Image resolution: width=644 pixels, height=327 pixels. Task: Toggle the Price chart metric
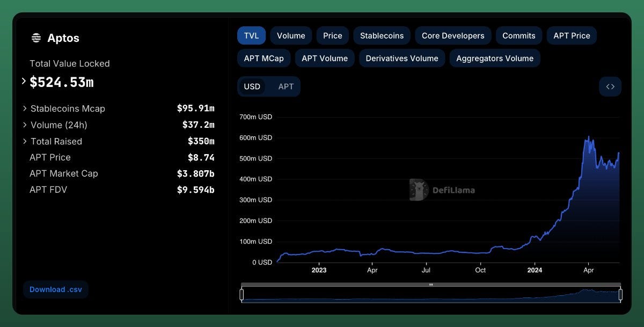[x=333, y=35]
